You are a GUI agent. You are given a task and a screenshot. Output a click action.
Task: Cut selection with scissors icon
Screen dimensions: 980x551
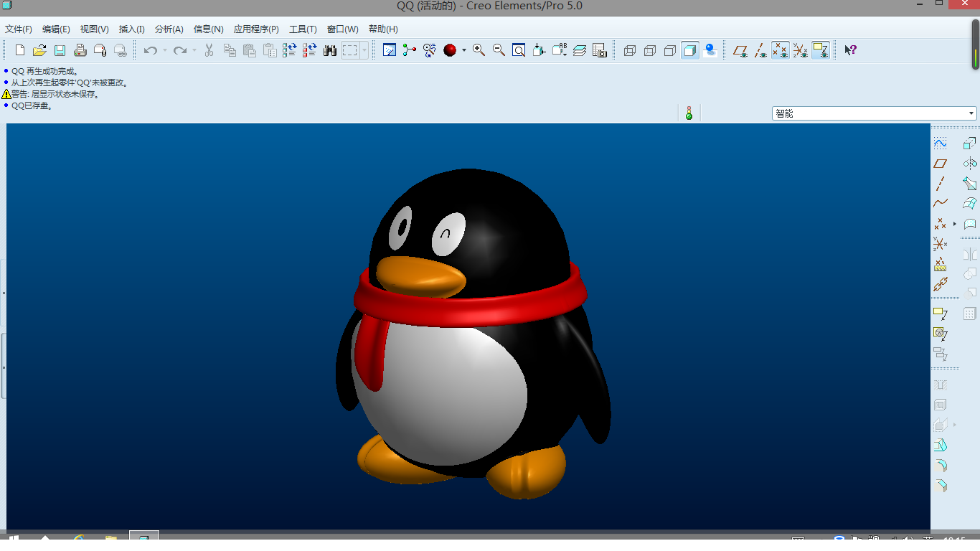click(209, 50)
